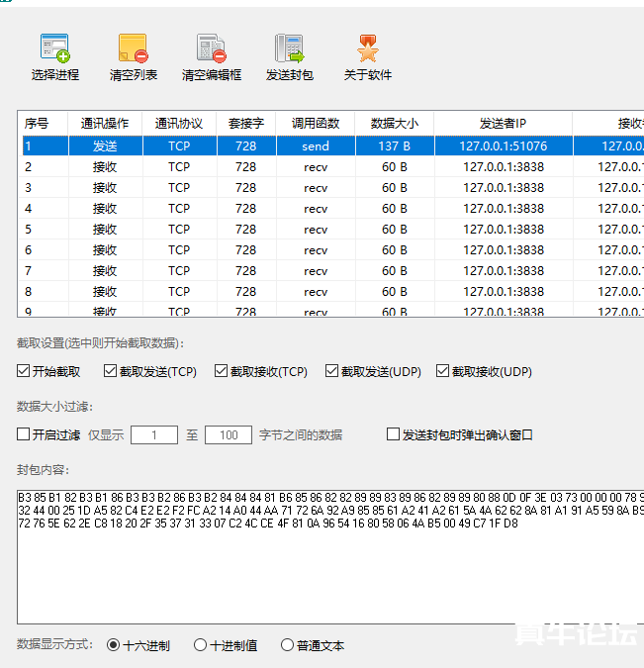Click inside the 封包内容 hex text box

pos(330,557)
